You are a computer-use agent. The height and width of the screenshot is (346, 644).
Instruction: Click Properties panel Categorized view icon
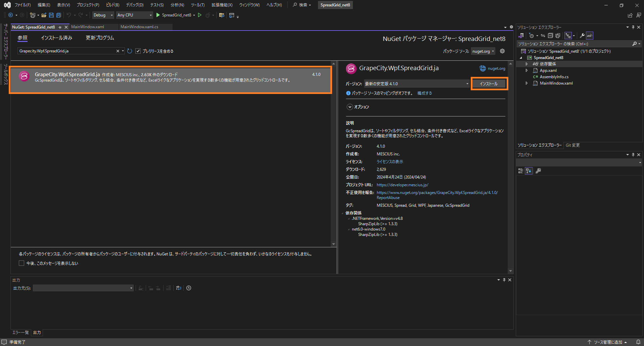[x=521, y=171]
